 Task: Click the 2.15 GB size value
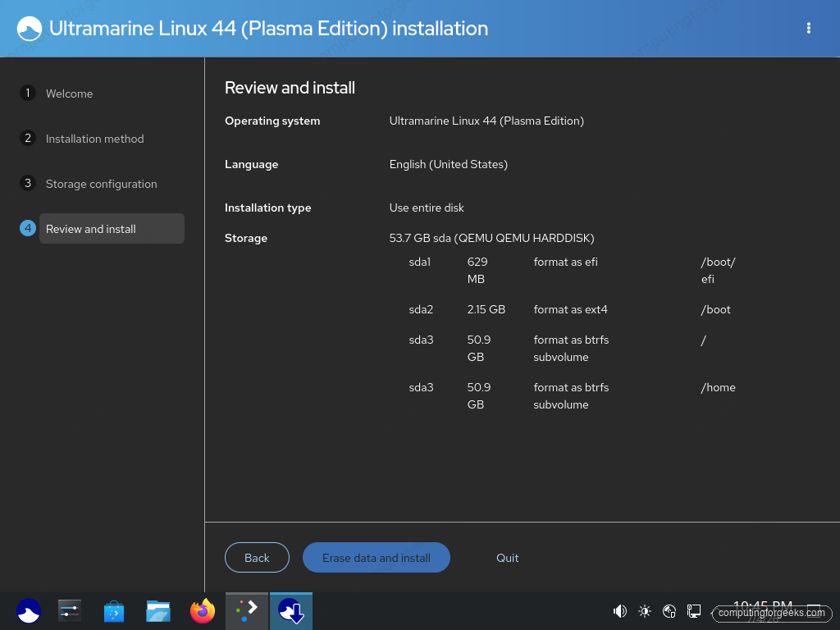click(486, 309)
